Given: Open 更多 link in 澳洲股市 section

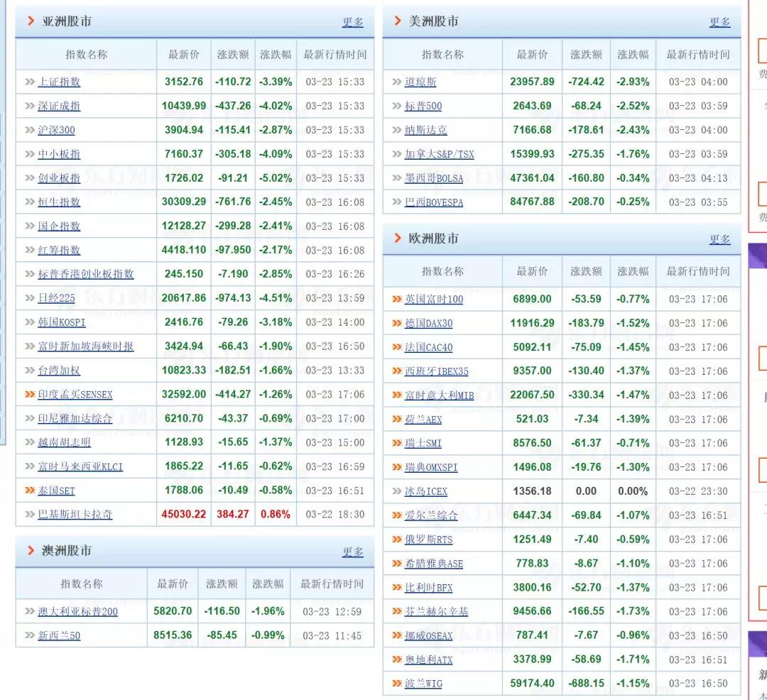Looking at the screenshot, I should [352, 552].
